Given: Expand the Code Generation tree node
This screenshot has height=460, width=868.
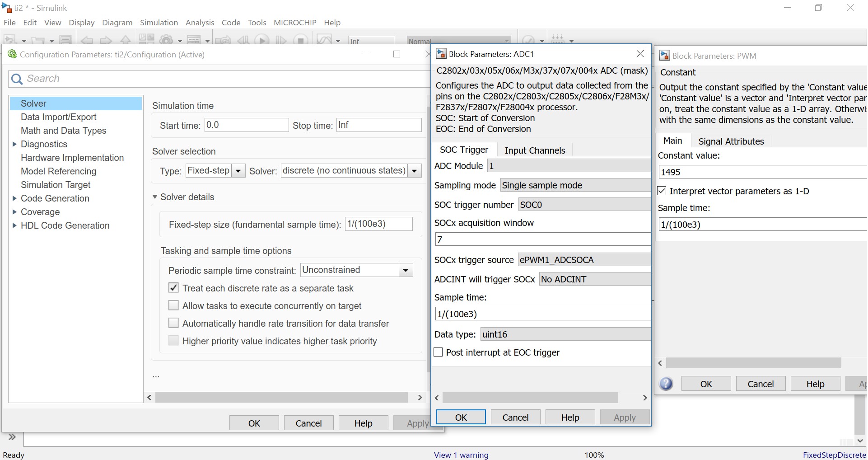Looking at the screenshot, I should 14,198.
